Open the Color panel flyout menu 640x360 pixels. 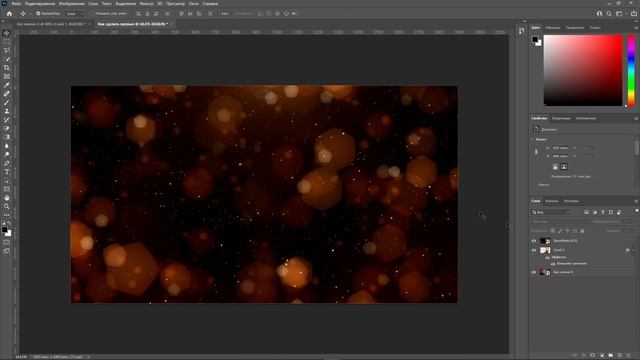[x=636, y=28]
